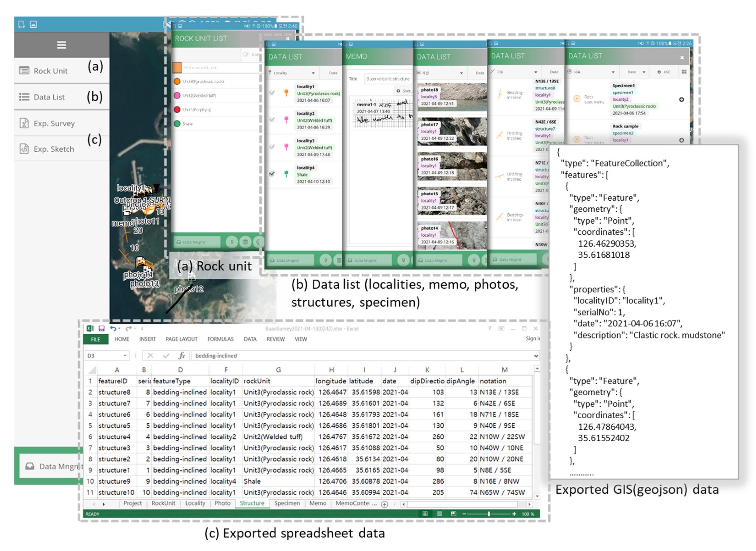
Task: Click the arrow icon beside Specimen1 entry
Action: click(681, 99)
